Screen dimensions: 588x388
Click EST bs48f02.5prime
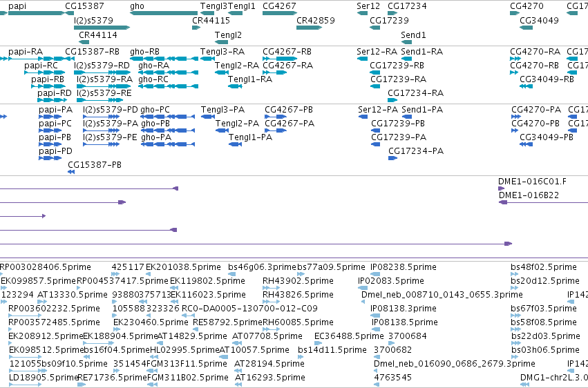[x=544, y=266]
